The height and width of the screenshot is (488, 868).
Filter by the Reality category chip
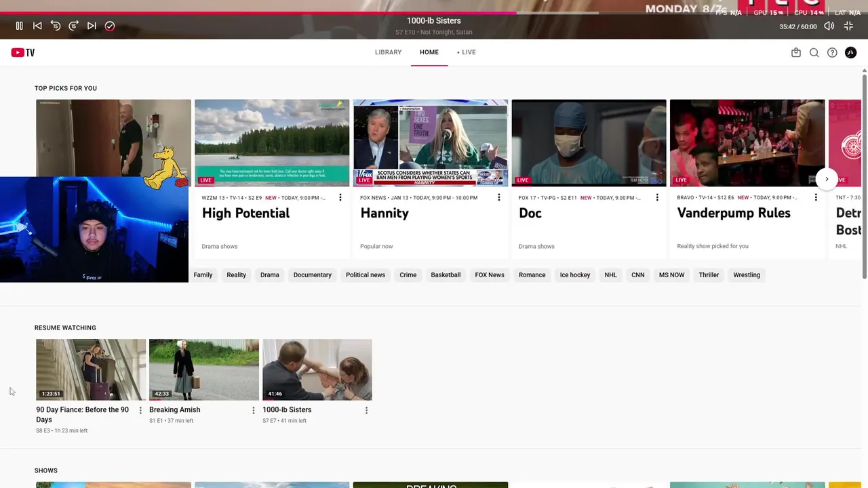pos(236,275)
